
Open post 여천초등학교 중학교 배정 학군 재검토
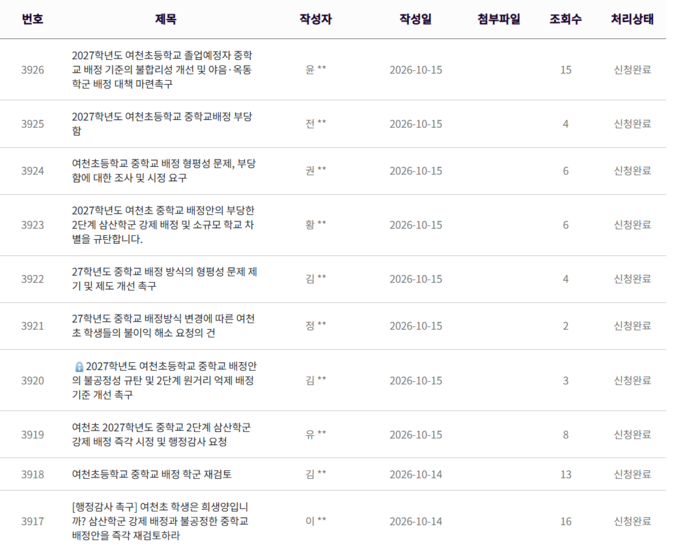(x=152, y=474)
